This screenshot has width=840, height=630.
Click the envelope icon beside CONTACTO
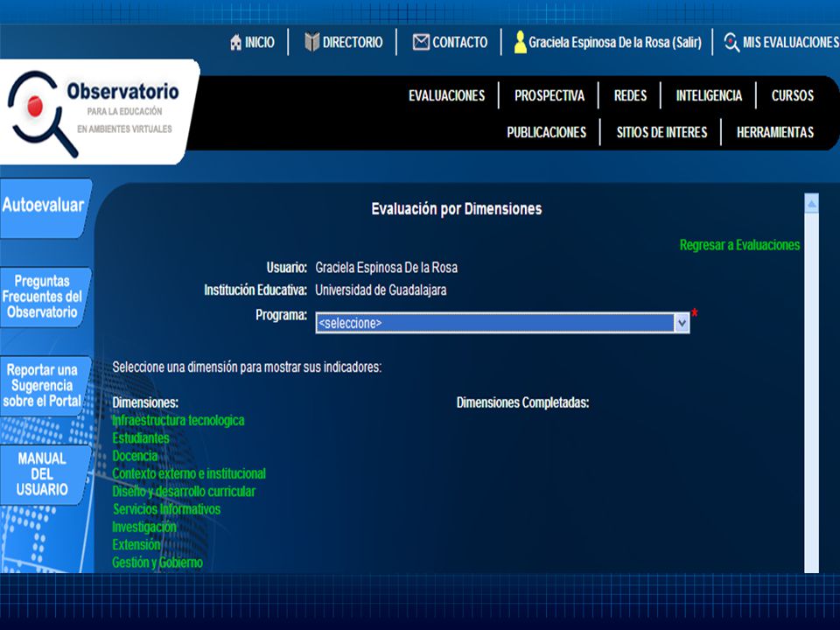tap(421, 42)
